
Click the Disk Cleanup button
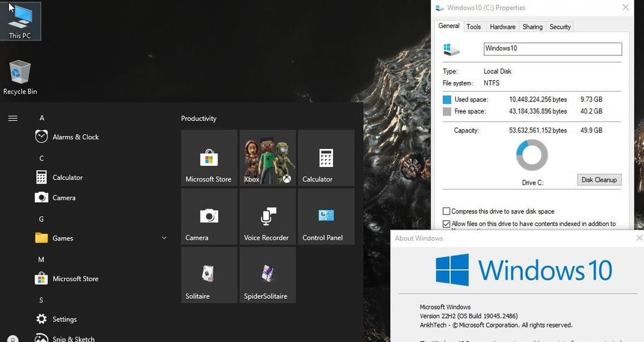pyautogui.click(x=599, y=180)
